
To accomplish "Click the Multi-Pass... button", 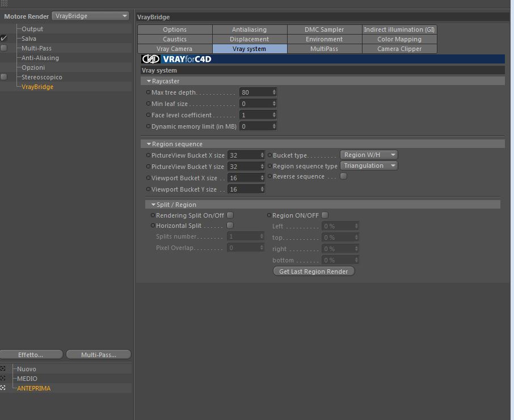I will [x=99, y=354].
